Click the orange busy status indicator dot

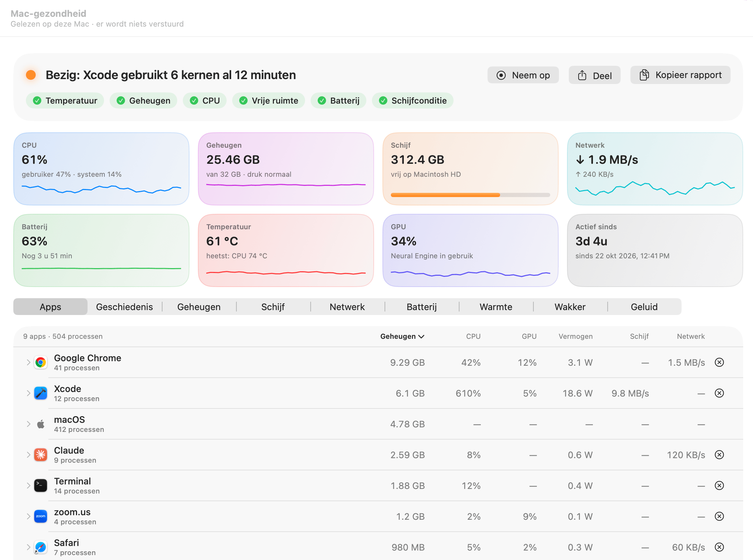31,75
